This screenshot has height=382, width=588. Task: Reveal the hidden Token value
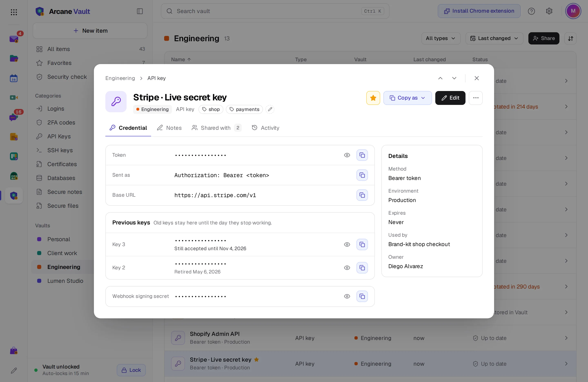347,155
